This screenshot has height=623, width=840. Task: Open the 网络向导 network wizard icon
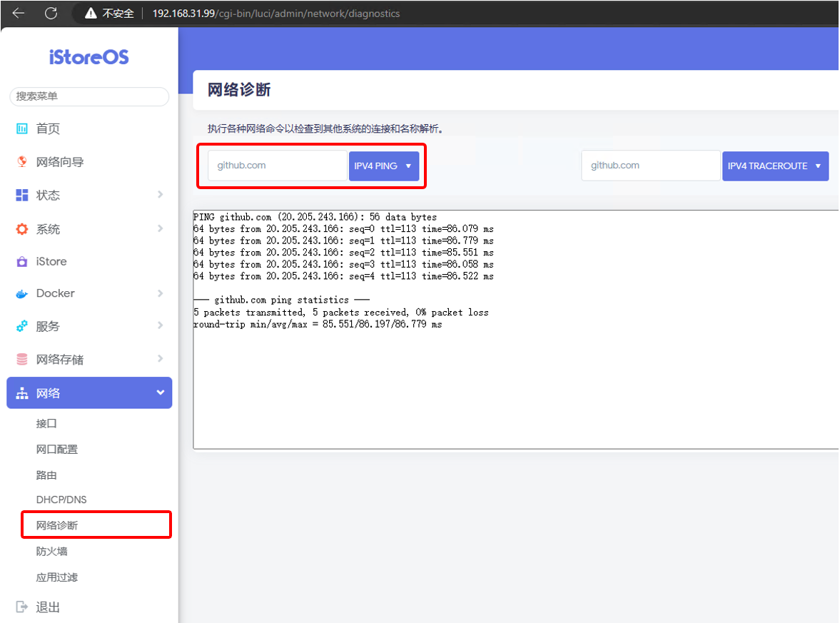pyautogui.click(x=21, y=162)
